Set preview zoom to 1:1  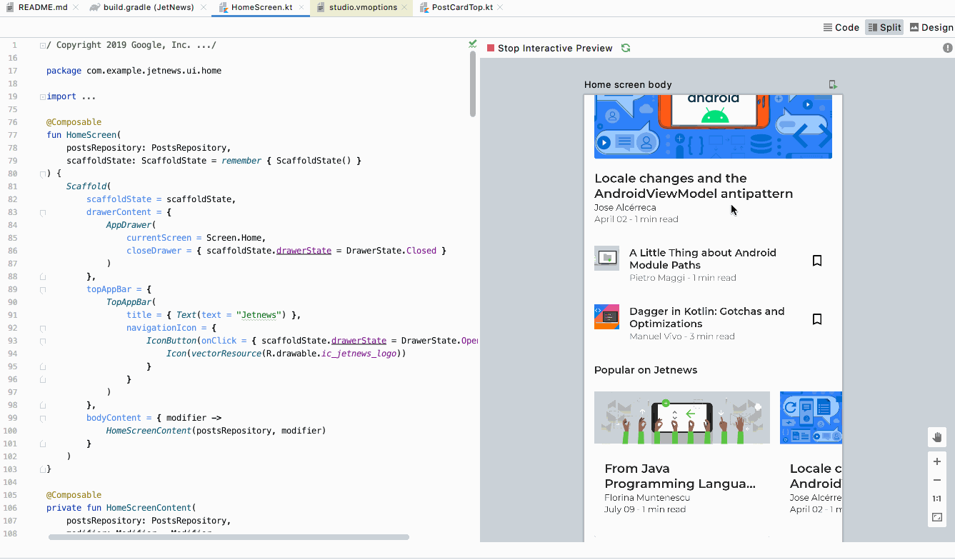click(x=937, y=499)
